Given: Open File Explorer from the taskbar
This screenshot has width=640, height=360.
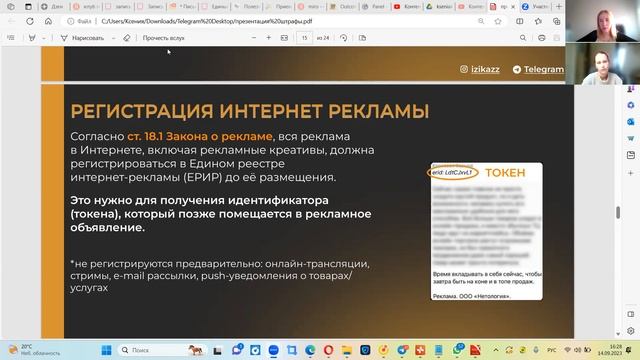Looking at the screenshot, I should [x=347, y=350].
